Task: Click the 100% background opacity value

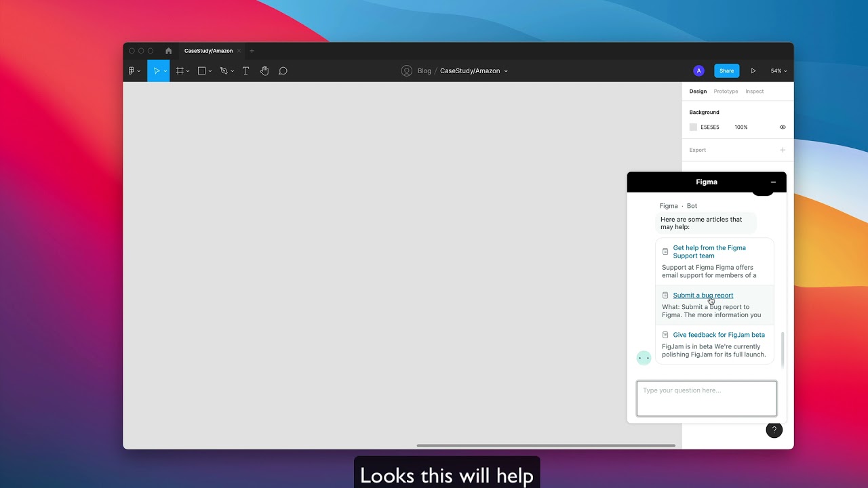Action: click(x=741, y=127)
